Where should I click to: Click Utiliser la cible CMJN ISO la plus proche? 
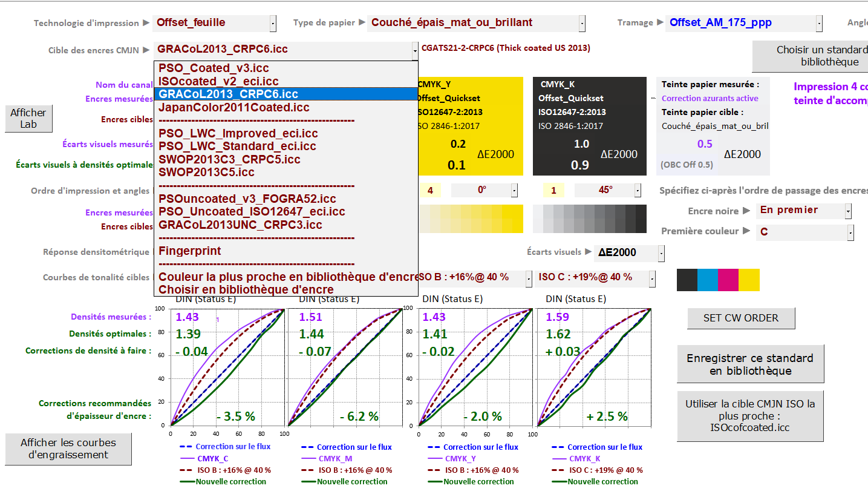[750, 416]
